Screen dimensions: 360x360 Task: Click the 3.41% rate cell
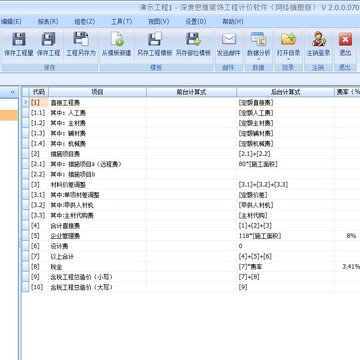(x=347, y=267)
